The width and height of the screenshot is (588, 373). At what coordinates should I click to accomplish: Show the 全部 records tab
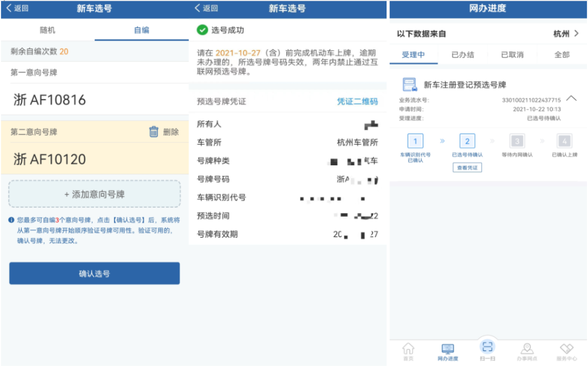tap(562, 54)
